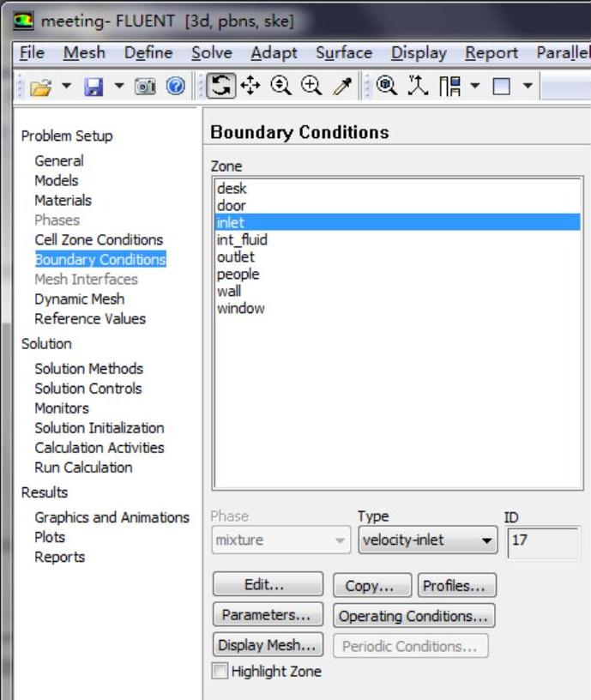
Task: Click the Edit... button
Action: coord(268,586)
